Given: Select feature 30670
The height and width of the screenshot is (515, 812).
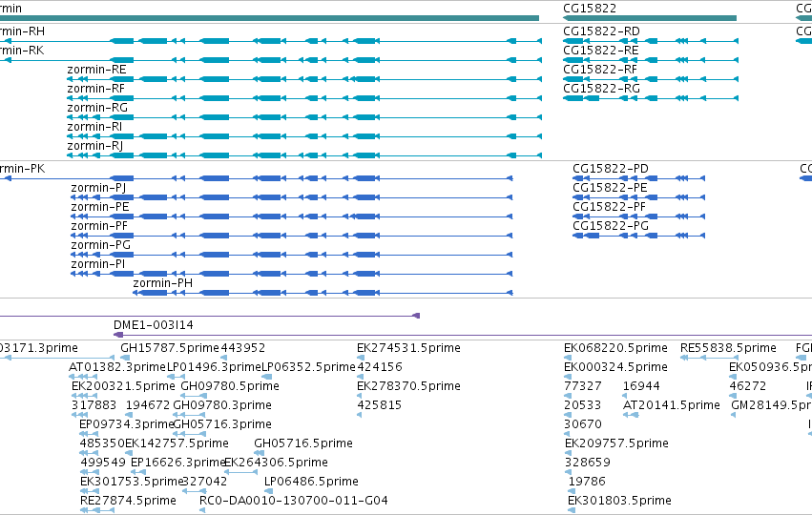Looking at the screenshot, I should (583, 424).
